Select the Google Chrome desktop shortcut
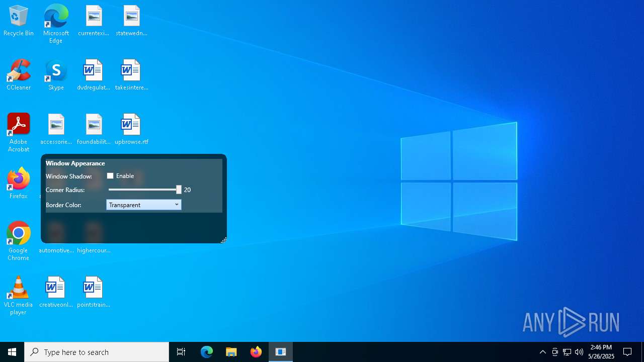The width and height of the screenshot is (644, 362). click(x=19, y=241)
